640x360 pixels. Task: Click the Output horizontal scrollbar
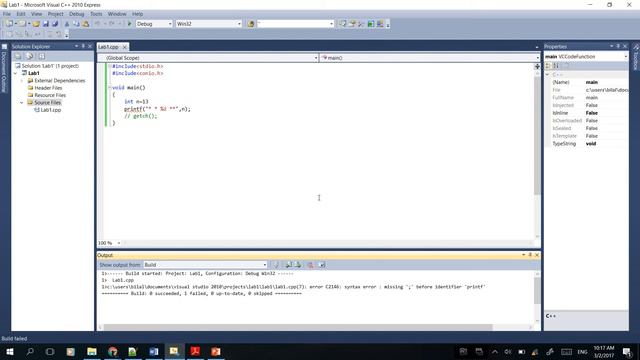[x=298, y=327]
